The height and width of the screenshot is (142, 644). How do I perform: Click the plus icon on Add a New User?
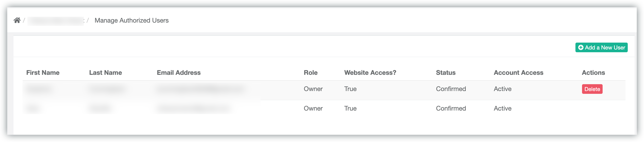581,47
